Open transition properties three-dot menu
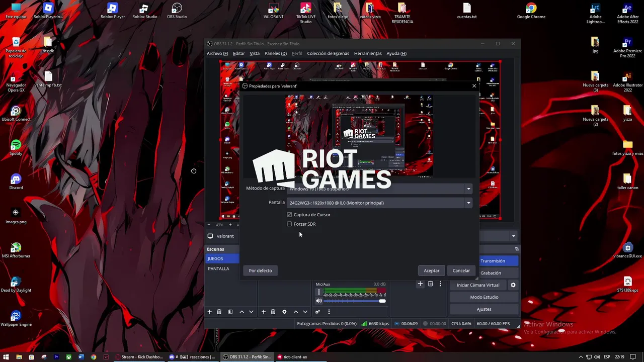Screen dimensions: 644x362 coord(440,284)
